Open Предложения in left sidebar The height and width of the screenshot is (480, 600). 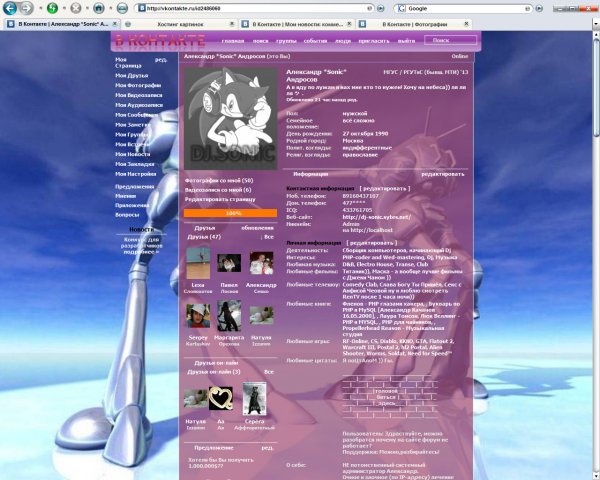135,187
